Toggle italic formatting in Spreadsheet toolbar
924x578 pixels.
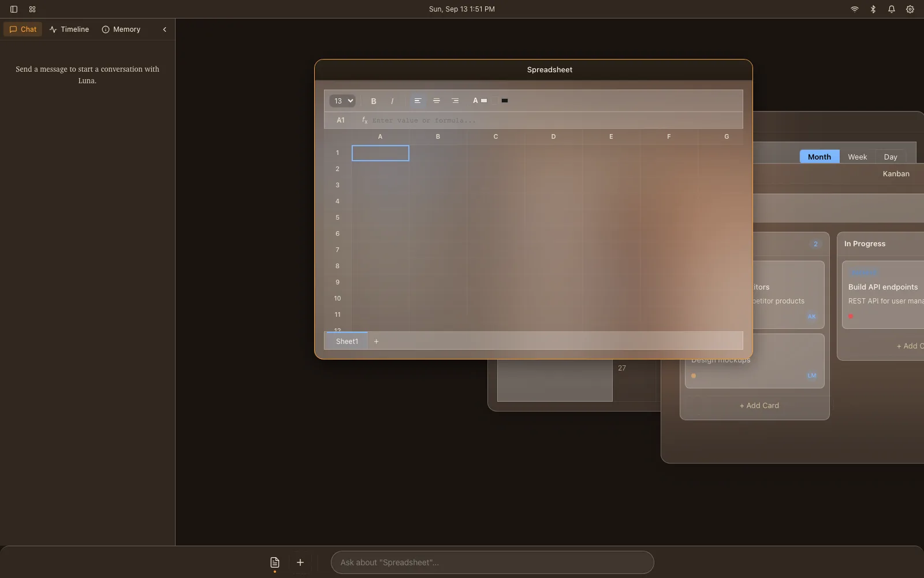pos(392,101)
